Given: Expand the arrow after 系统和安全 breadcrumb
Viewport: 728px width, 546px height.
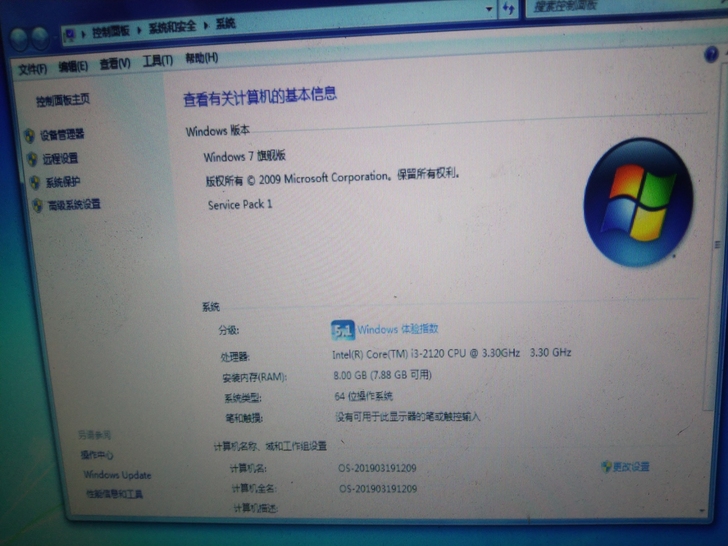Looking at the screenshot, I should coord(206,25).
